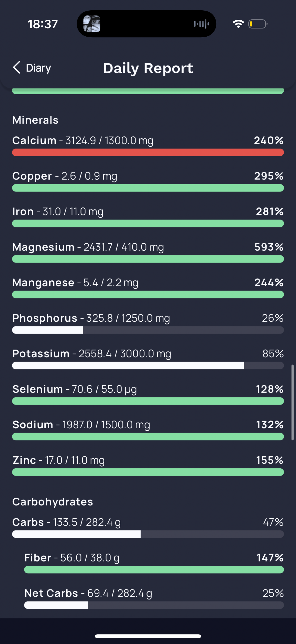Tap the Carbohydrates section header
This screenshot has height=644, width=296.
click(53, 502)
